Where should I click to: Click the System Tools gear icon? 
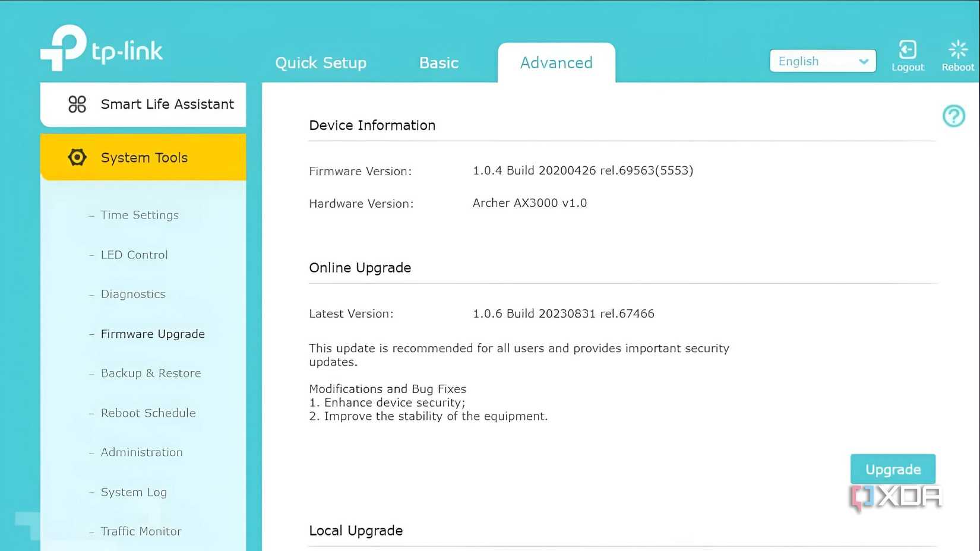(x=77, y=157)
